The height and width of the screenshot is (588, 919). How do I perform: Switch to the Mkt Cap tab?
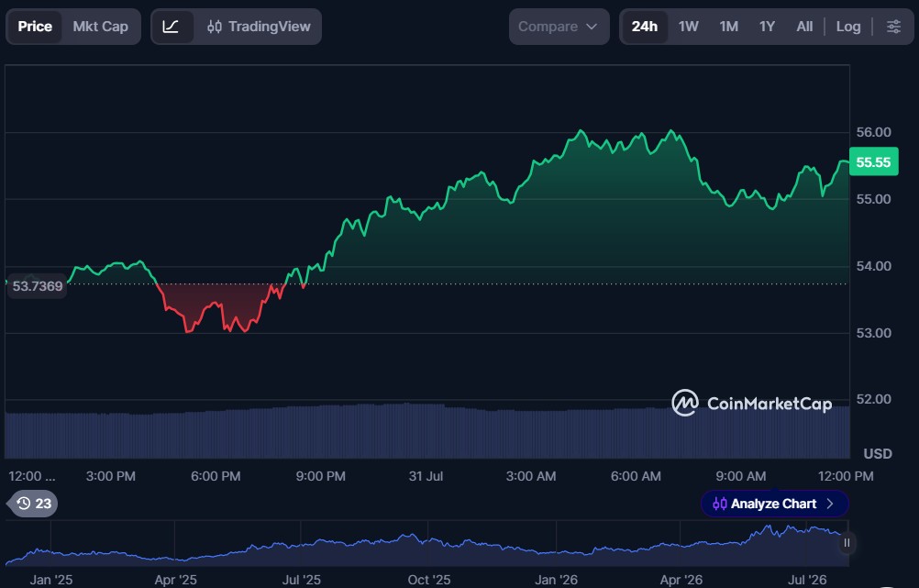[100, 27]
